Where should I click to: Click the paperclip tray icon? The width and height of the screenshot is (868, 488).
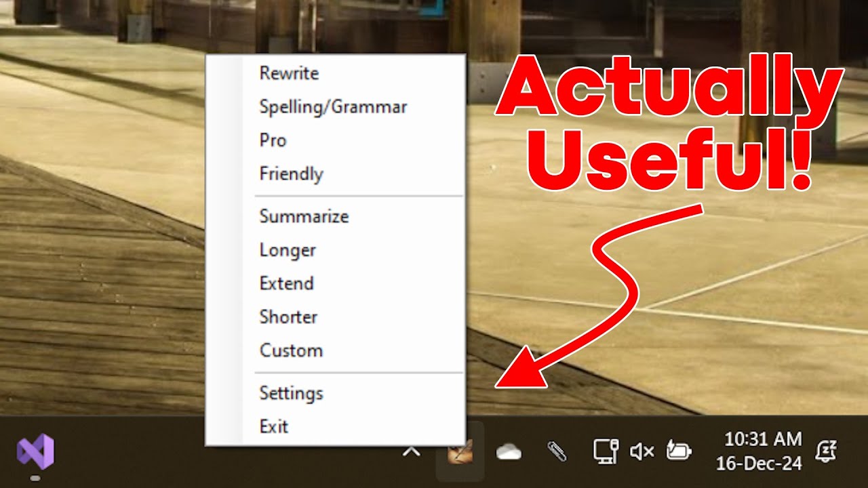click(556, 451)
